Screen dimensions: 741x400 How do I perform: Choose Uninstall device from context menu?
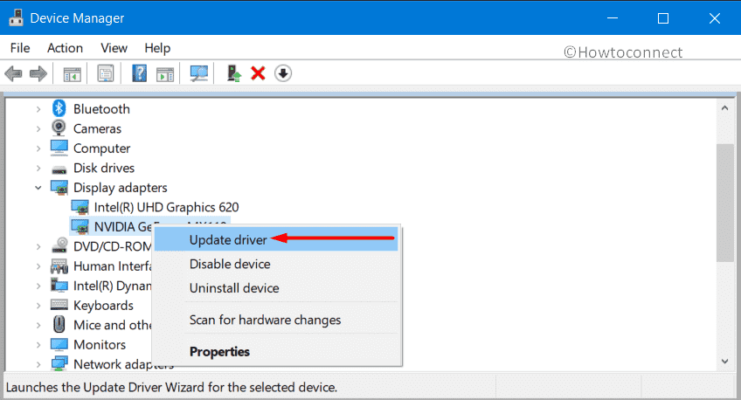point(276,288)
